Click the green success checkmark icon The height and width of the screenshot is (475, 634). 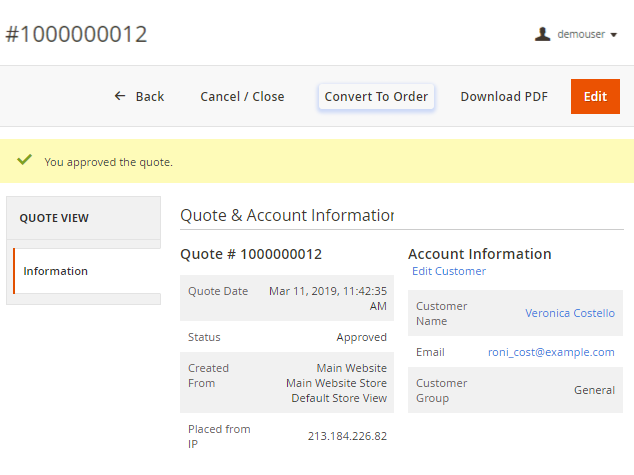[x=25, y=160]
